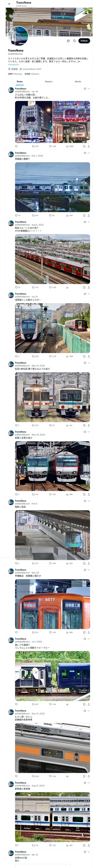
Task: View analytics of the Jan 21 post with 116K views
Action: (70, 356)
